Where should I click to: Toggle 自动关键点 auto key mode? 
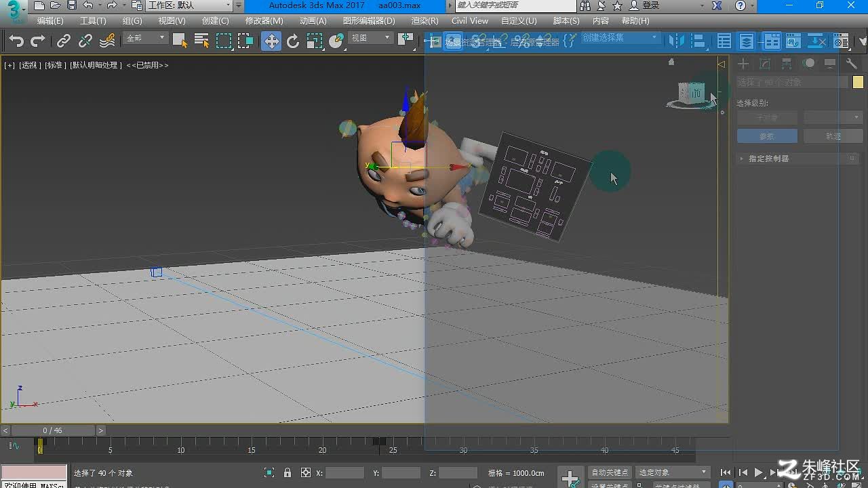coord(610,472)
